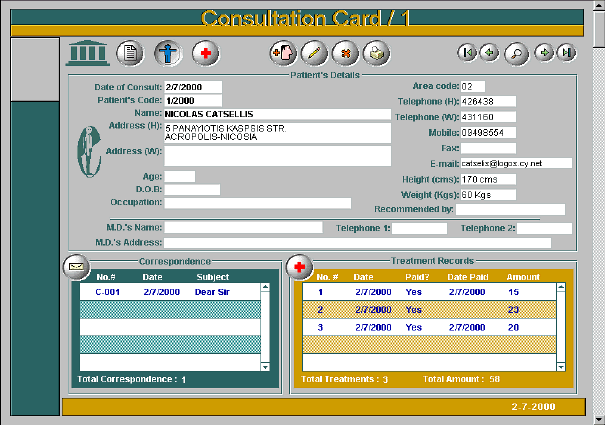Click the Address (H) text box
605x425 pixels.
277,133
